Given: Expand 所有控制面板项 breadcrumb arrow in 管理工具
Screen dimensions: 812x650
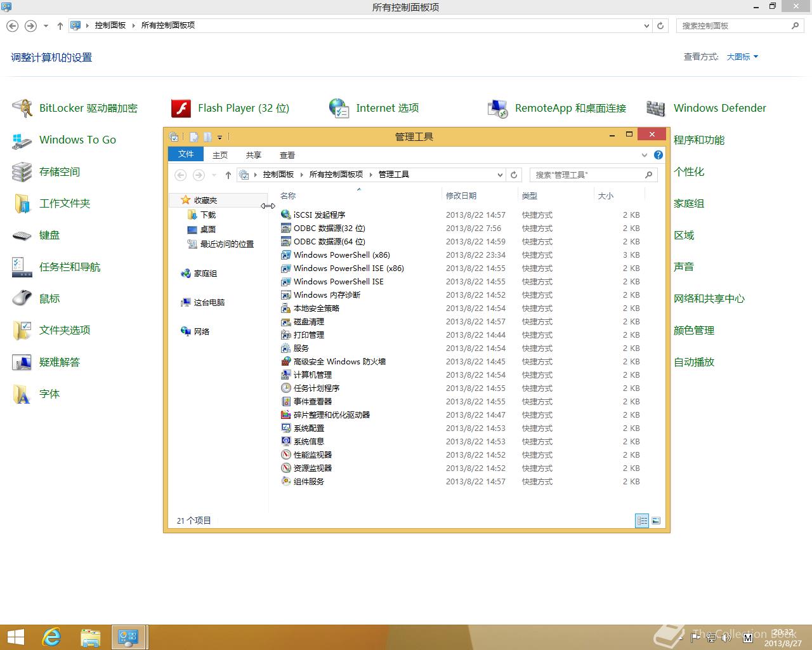Looking at the screenshot, I should pos(371,175).
